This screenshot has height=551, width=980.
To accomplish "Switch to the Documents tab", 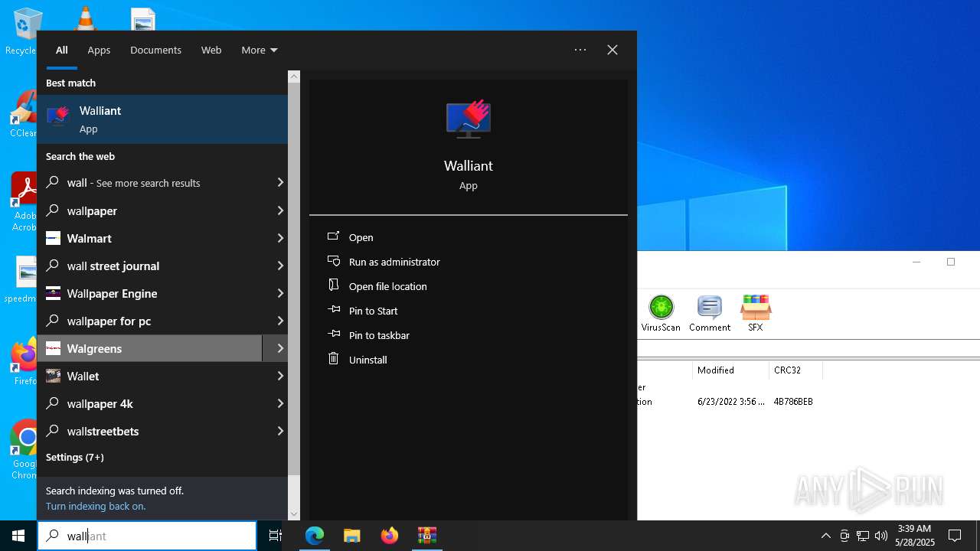I will [x=155, y=50].
